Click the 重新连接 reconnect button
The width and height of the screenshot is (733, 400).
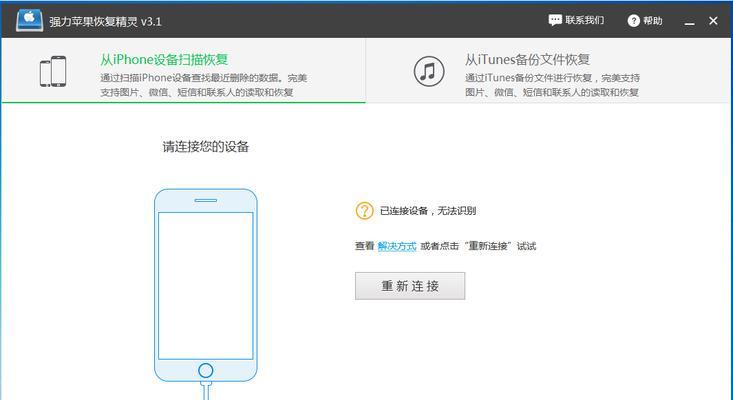pyautogui.click(x=410, y=286)
